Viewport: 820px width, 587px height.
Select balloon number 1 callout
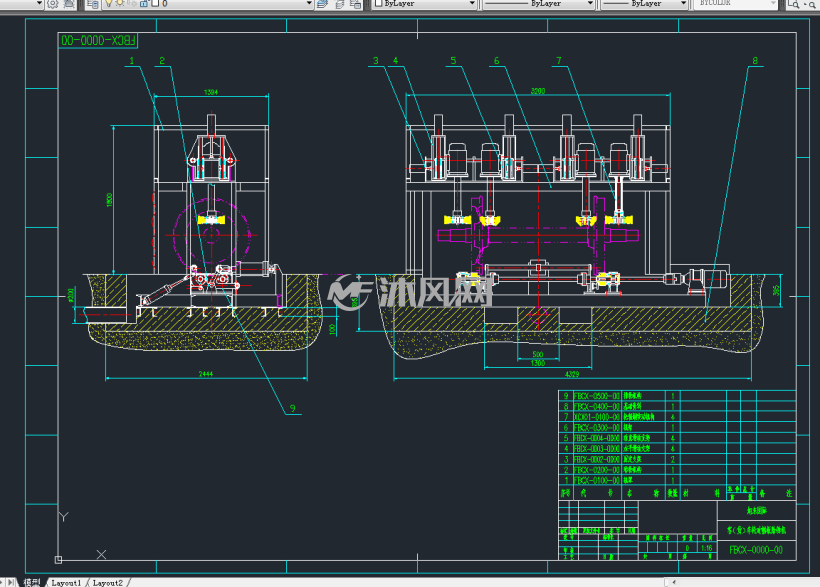point(132,61)
